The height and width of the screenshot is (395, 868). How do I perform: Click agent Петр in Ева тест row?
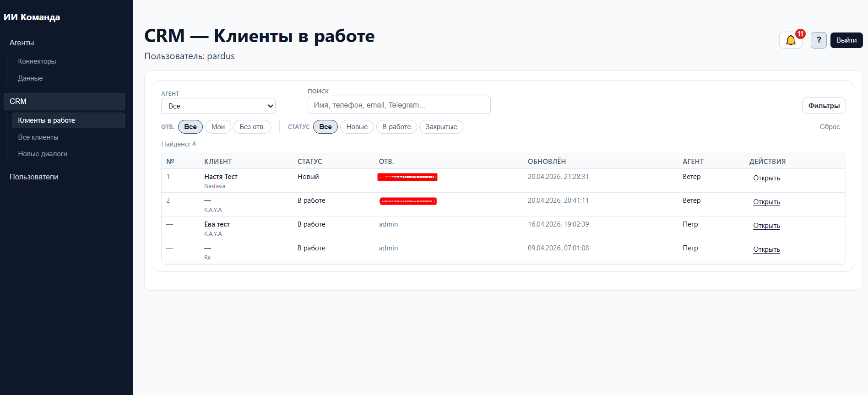[x=690, y=224]
